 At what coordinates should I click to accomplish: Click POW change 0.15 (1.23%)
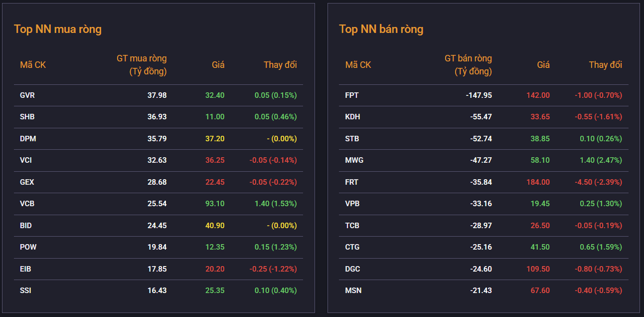(276, 247)
